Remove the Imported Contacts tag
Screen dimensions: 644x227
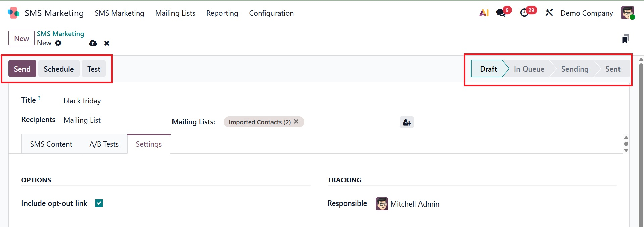point(296,122)
